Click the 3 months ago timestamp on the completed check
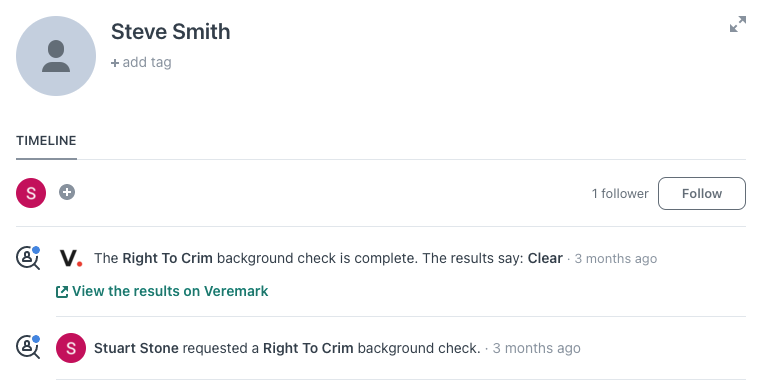The image size is (760, 380). 616,259
